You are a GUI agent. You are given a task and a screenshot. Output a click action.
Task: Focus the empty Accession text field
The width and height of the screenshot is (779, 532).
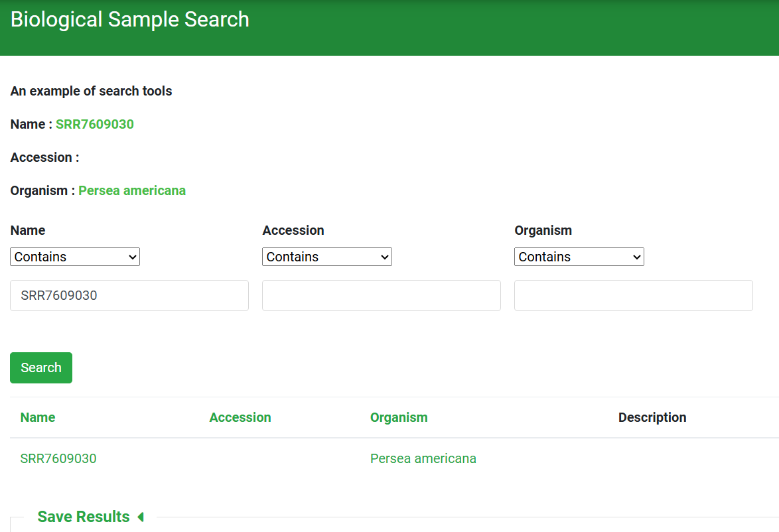(x=382, y=295)
